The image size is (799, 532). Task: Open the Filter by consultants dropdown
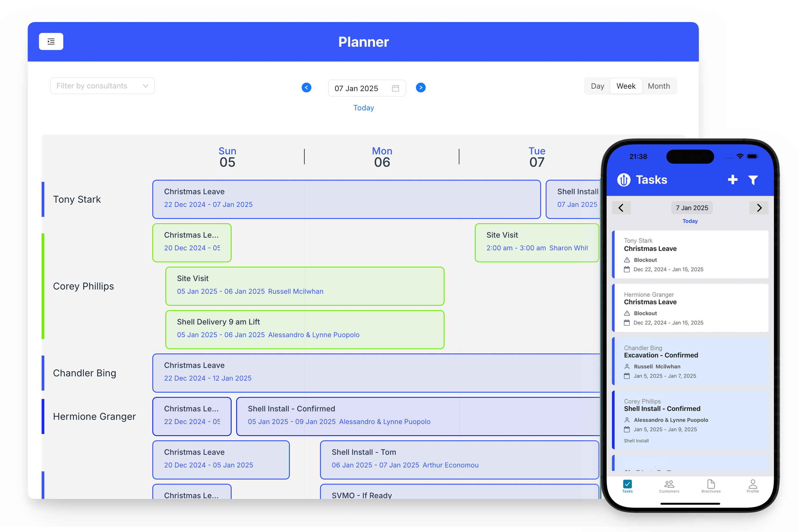click(x=102, y=86)
